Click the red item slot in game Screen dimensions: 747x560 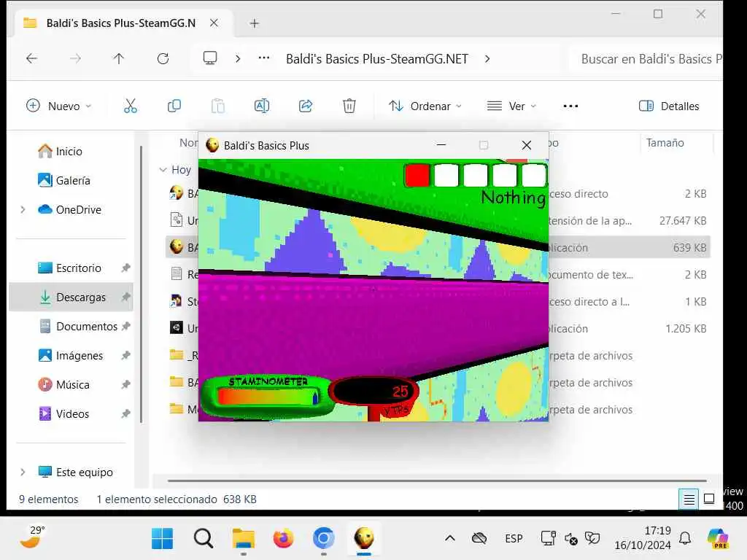point(417,175)
